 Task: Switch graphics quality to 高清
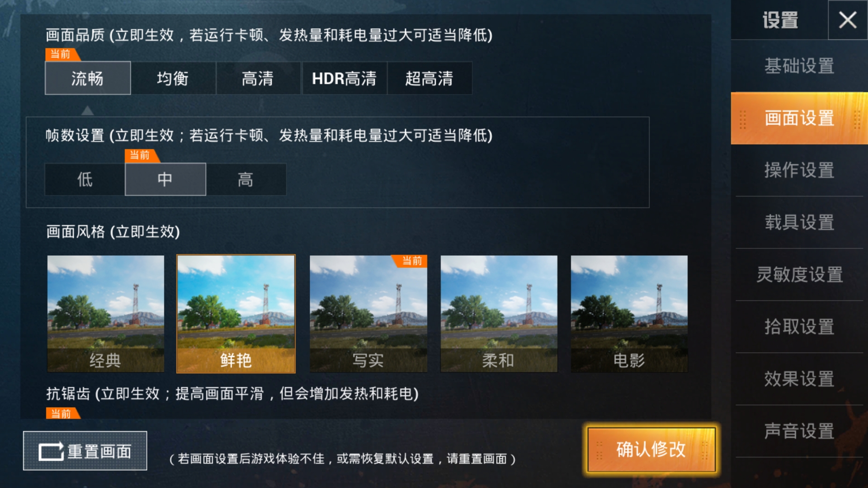258,78
